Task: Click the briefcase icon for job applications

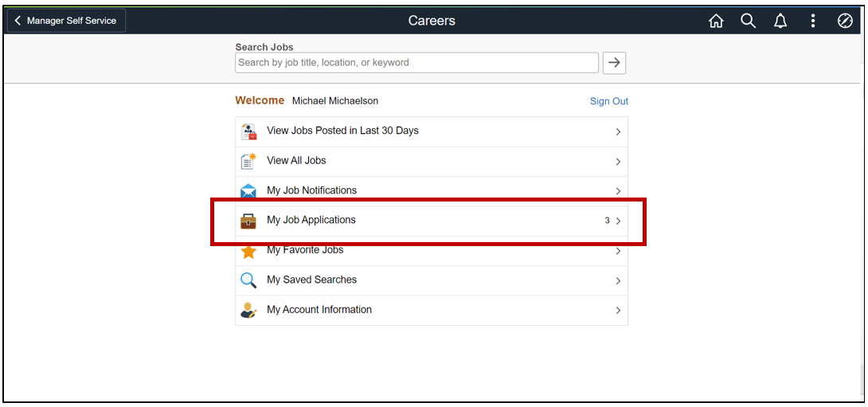Action: point(248,221)
